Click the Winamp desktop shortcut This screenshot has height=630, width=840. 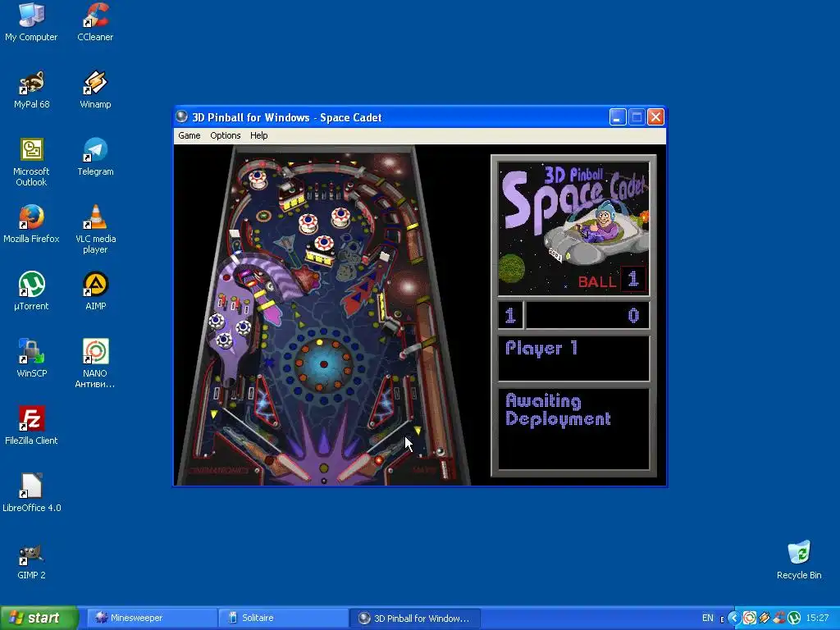tap(95, 90)
